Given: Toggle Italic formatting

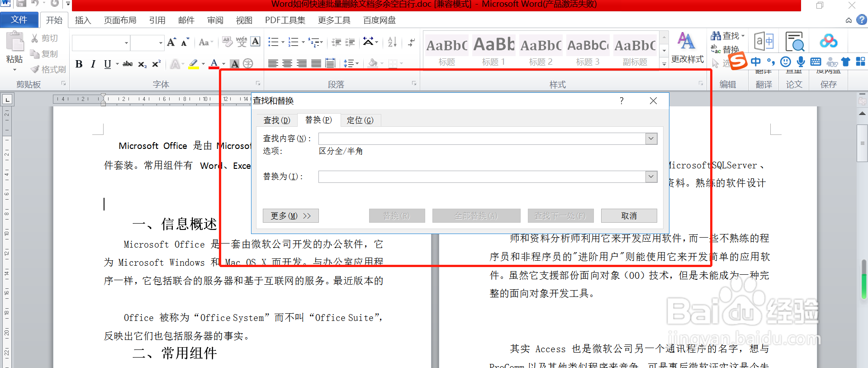Looking at the screenshot, I should (93, 64).
